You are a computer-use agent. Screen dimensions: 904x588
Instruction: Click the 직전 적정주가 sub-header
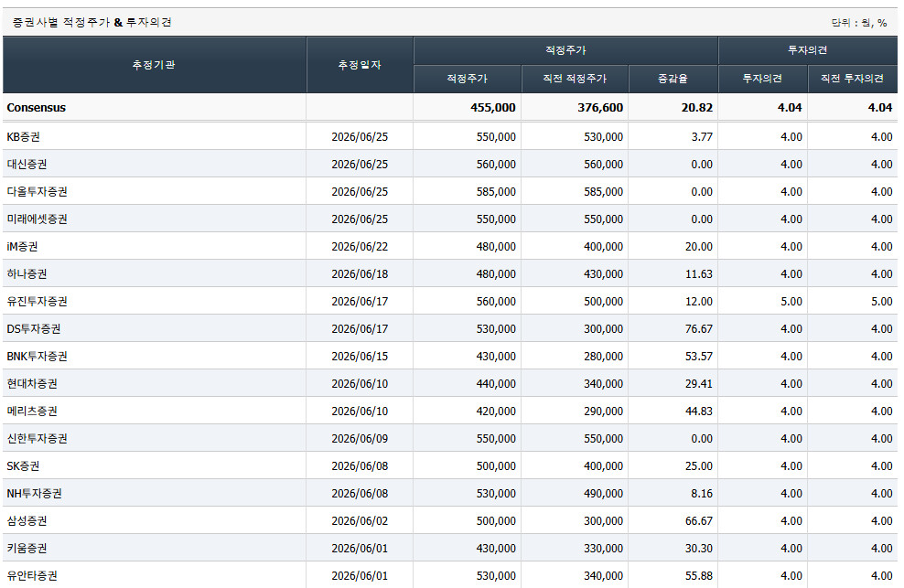(x=575, y=79)
